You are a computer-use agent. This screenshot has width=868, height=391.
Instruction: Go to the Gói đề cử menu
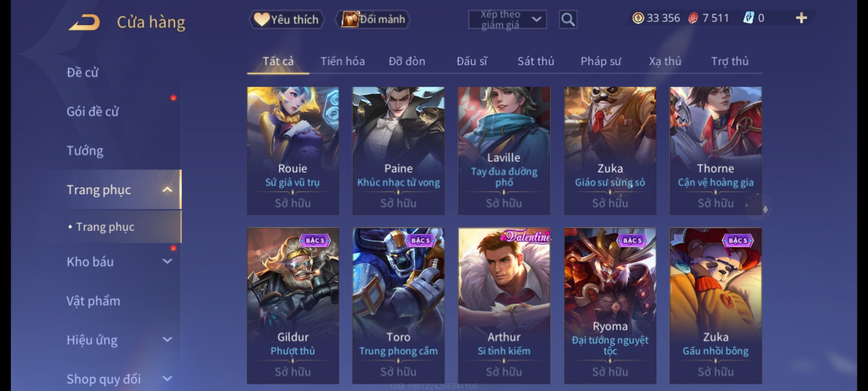point(93,112)
